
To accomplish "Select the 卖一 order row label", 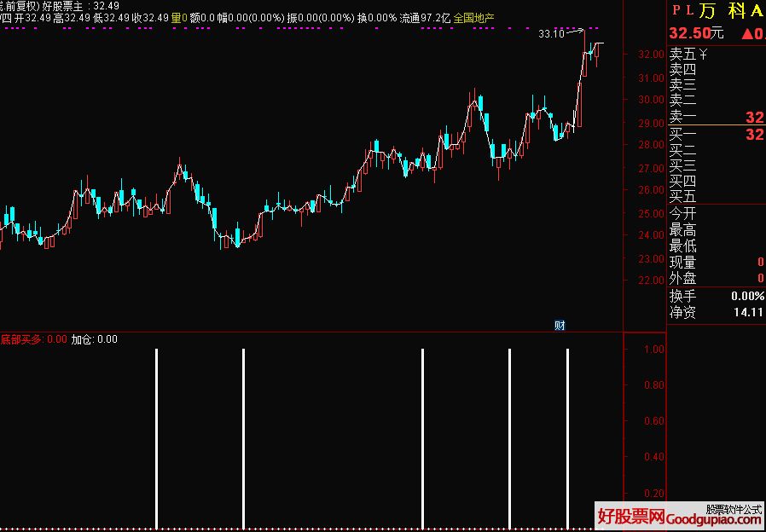I will 682,117.
